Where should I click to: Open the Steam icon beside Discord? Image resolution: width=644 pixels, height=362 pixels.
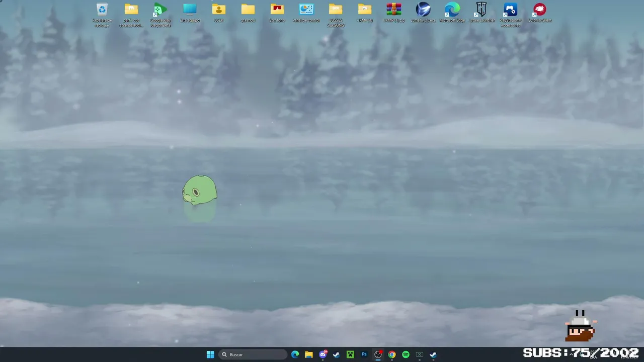(336, 354)
